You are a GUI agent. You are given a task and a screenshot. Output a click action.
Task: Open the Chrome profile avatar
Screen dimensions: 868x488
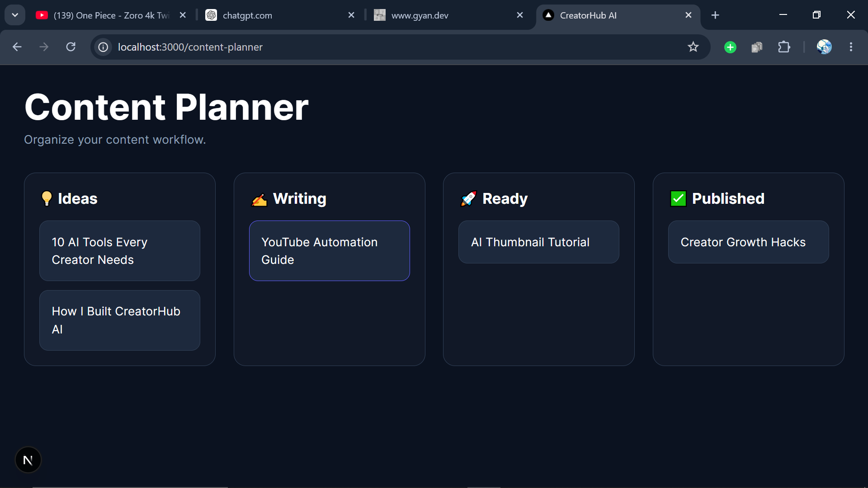pos(824,47)
